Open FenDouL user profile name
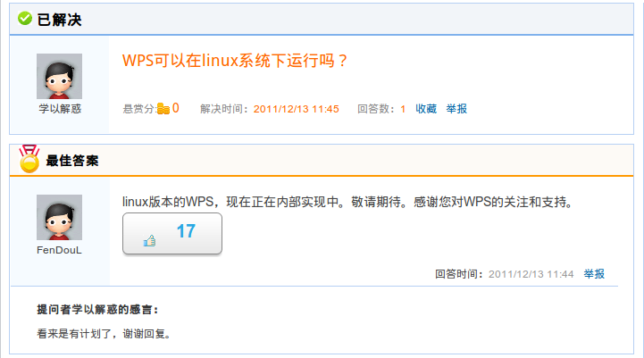644x358 pixels. click(59, 250)
